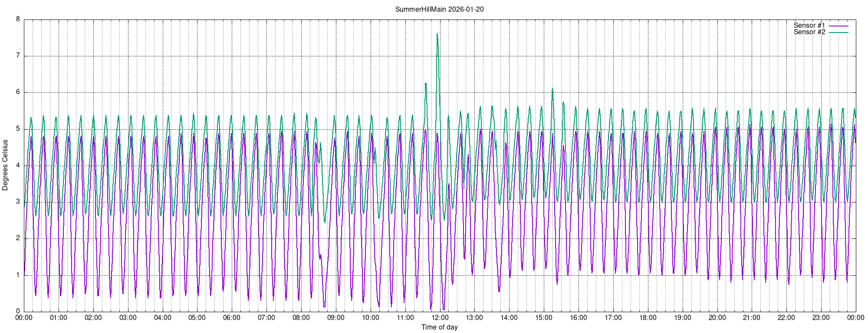Click the 23:00 x-axis tick label
This screenshot has width=868, height=333.
(821, 318)
